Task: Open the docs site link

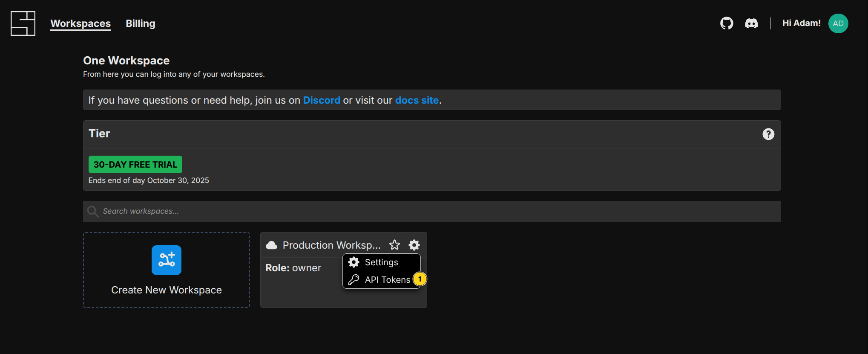Action: click(417, 100)
